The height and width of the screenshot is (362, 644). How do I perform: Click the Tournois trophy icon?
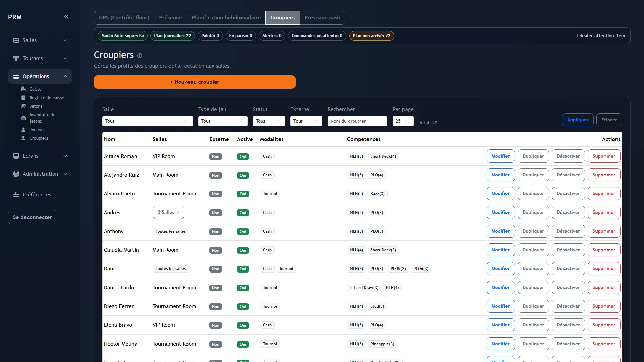(16, 58)
